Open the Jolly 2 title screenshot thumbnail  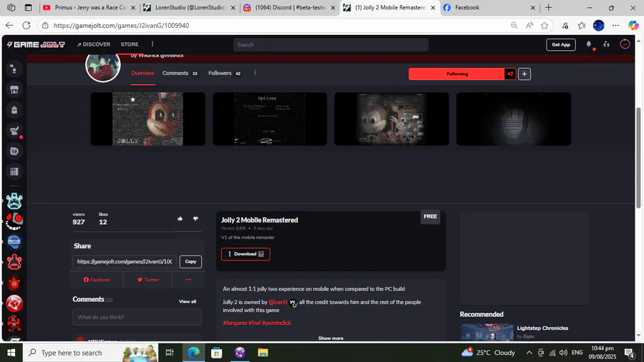coord(148,119)
